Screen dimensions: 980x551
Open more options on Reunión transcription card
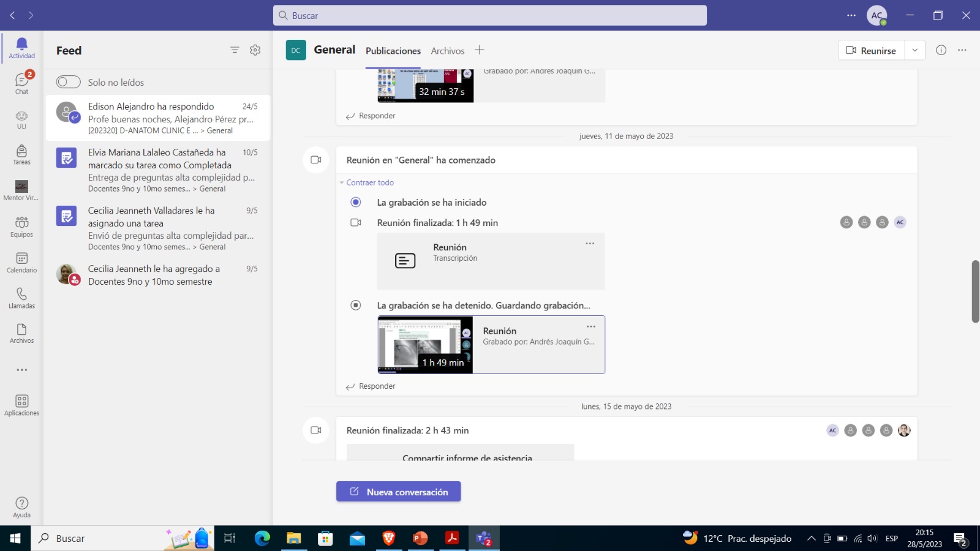[x=590, y=244]
